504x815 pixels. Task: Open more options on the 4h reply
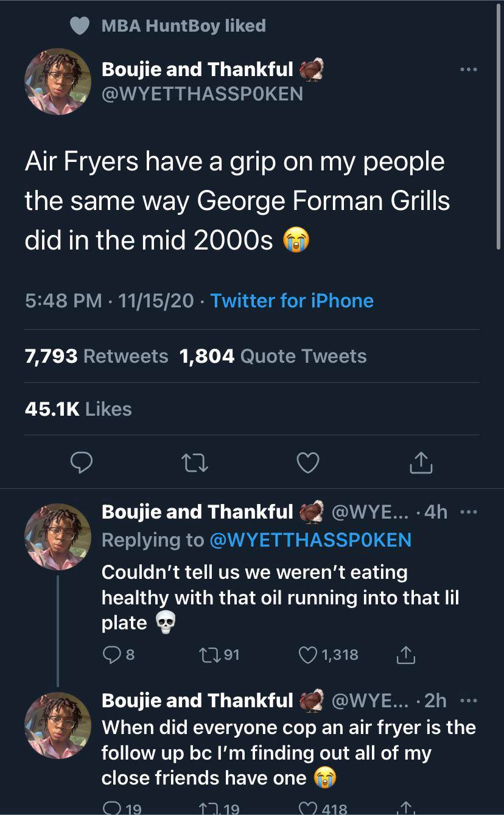coord(469,512)
